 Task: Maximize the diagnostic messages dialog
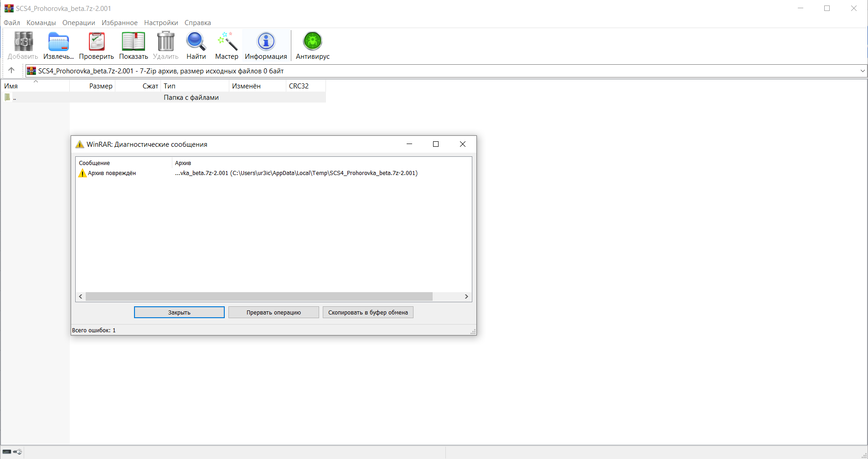[x=436, y=144]
